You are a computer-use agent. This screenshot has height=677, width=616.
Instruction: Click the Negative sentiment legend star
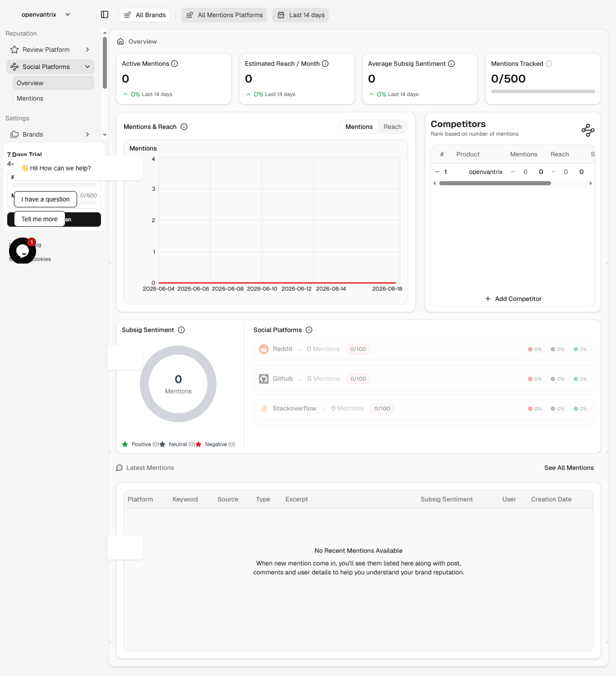point(198,444)
